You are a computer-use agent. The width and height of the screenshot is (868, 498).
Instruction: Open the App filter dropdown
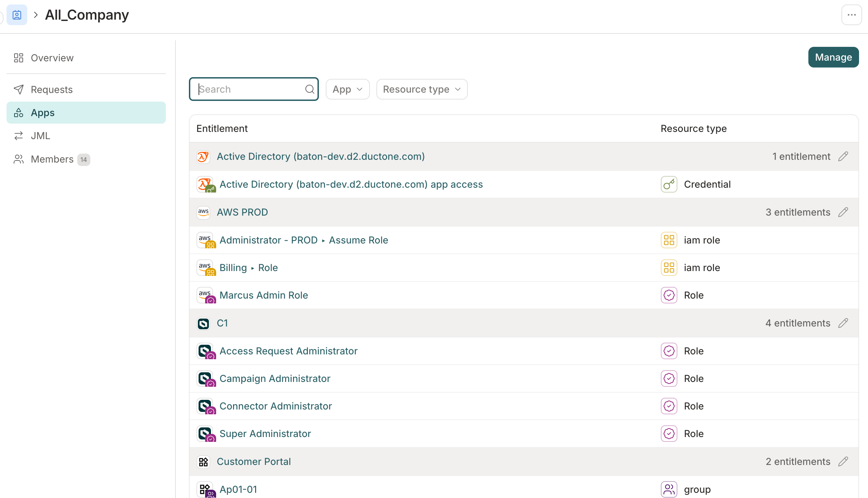coord(347,89)
